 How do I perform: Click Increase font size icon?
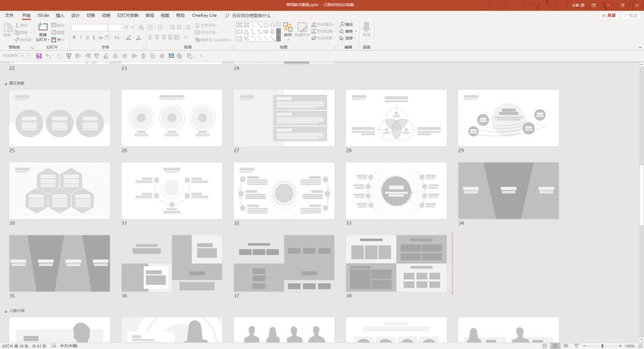(x=126, y=27)
